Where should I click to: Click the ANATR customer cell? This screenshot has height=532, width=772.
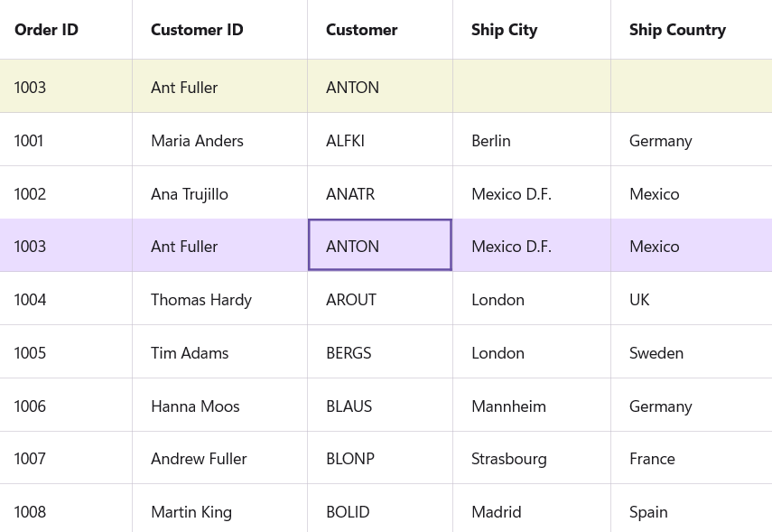(x=350, y=194)
